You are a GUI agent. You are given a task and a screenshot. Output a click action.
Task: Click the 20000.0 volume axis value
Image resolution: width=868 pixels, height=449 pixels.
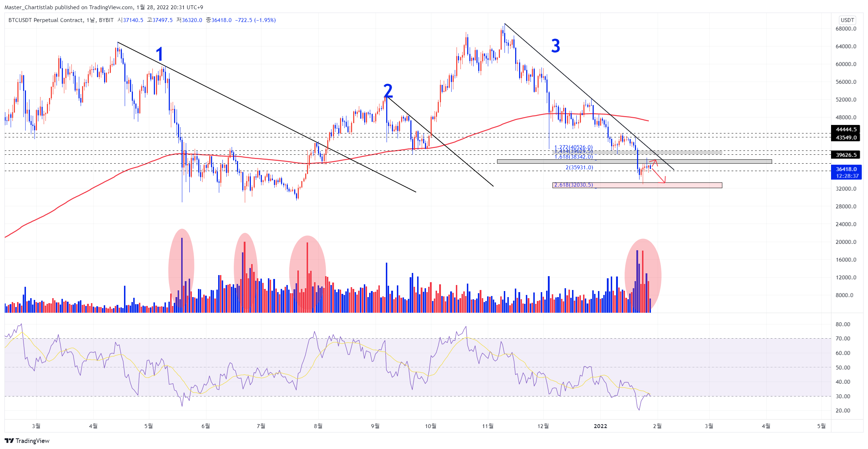pos(846,242)
